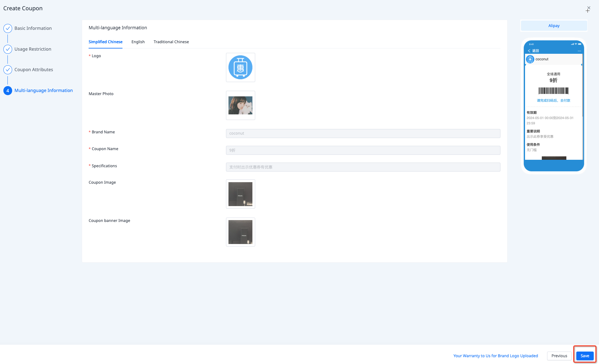Select the Alipay preview tab
The height and width of the screenshot is (364, 599).
tap(554, 26)
